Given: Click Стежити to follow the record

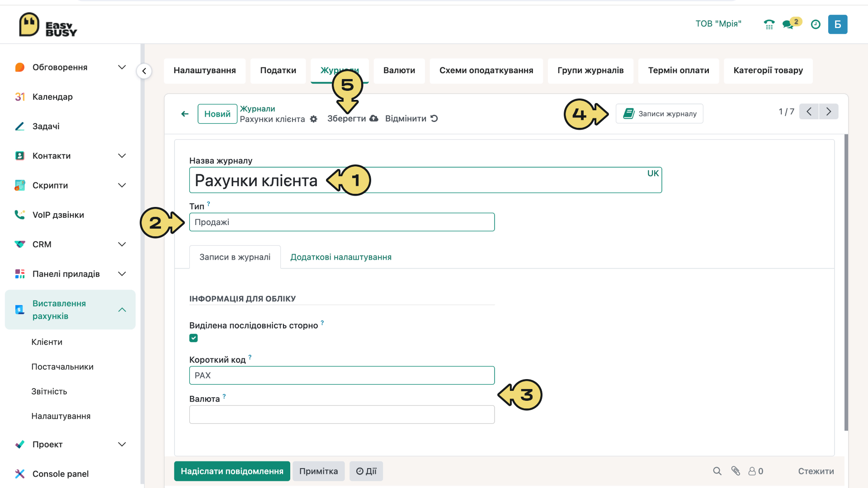Looking at the screenshot, I should pos(816,471).
